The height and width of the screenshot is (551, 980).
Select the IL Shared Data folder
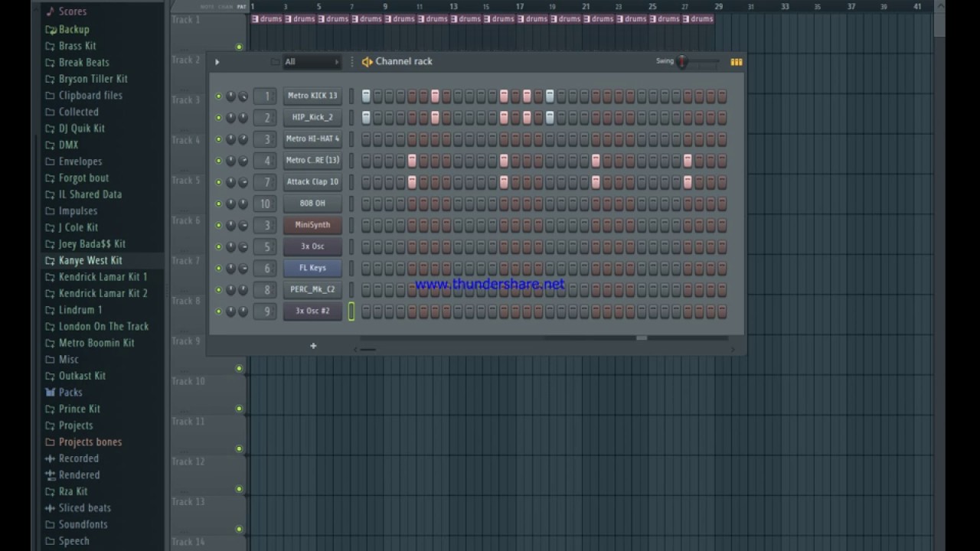click(90, 194)
